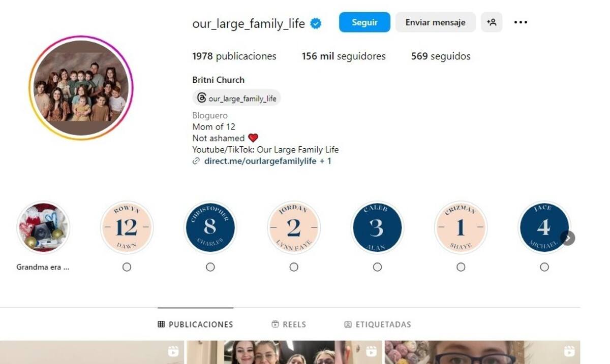The image size is (610, 364).
Task: Switch to the Etiquetadas tab
Action: (378, 324)
